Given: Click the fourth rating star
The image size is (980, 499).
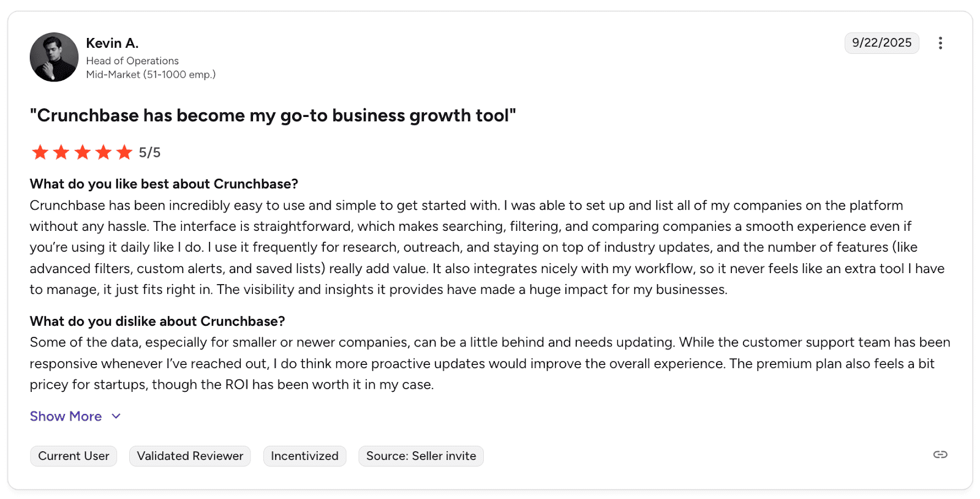Looking at the screenshot, I should (x=104, y=152).
